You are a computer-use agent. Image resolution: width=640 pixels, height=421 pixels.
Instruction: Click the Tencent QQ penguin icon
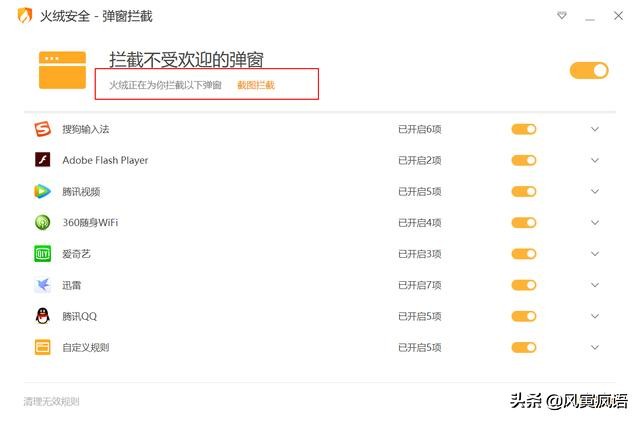point(42,316)
